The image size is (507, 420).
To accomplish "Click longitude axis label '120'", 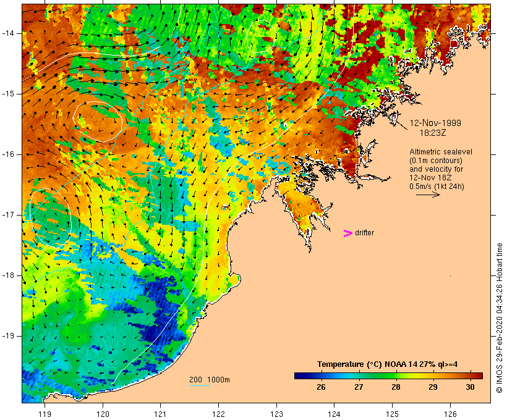I will point(103,414).
